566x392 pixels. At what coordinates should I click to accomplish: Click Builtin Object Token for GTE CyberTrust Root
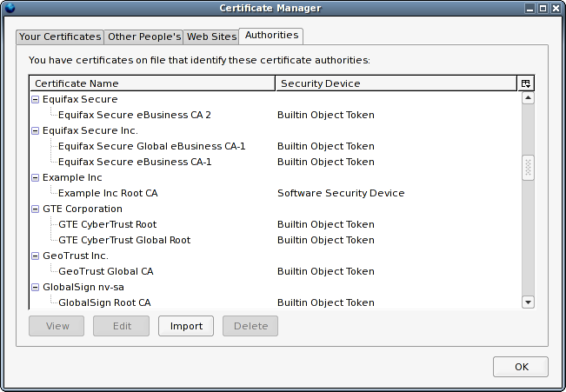coord(325,224)
